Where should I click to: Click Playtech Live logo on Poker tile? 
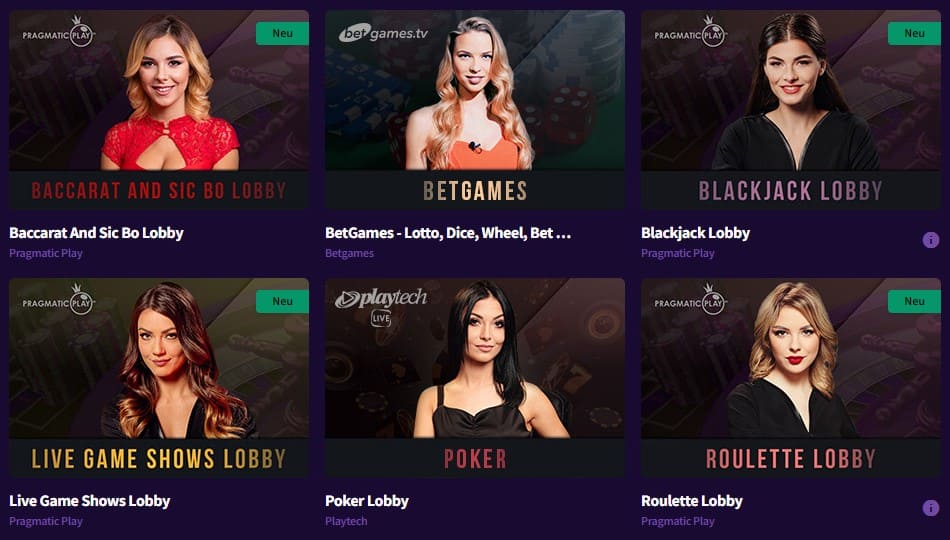381,307
